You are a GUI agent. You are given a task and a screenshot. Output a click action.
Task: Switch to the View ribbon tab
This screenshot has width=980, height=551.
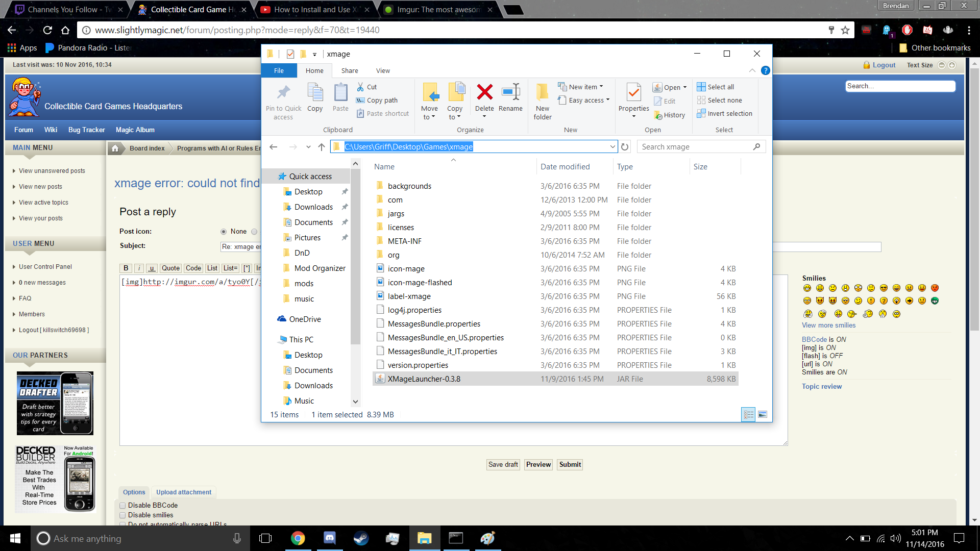(383, 71)
